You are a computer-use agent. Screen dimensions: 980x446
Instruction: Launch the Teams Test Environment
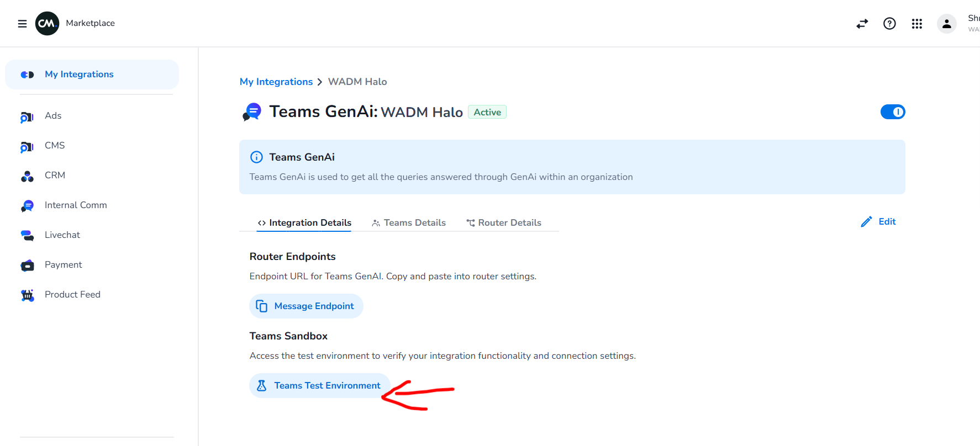(320, 386)
